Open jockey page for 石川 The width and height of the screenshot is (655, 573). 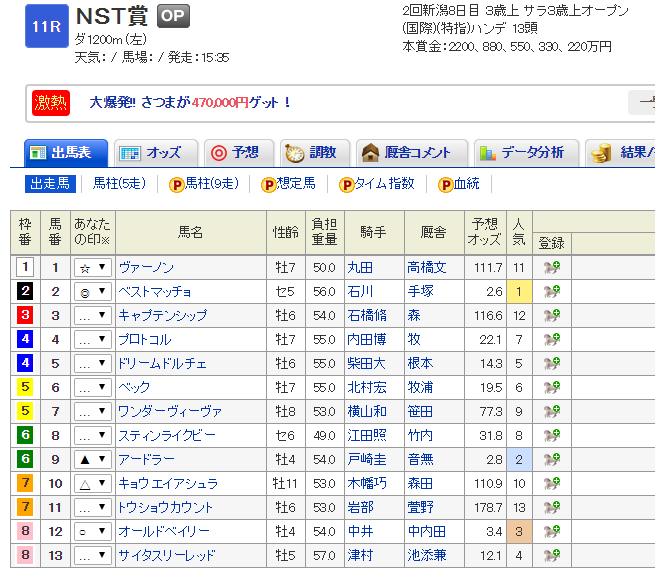tap(361, 292)
